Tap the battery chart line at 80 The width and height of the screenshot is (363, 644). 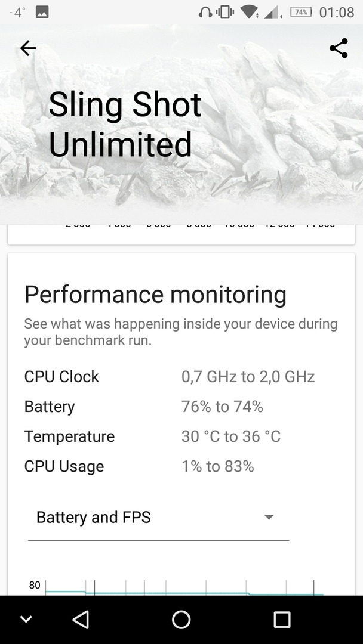click(x=184, y=593)
